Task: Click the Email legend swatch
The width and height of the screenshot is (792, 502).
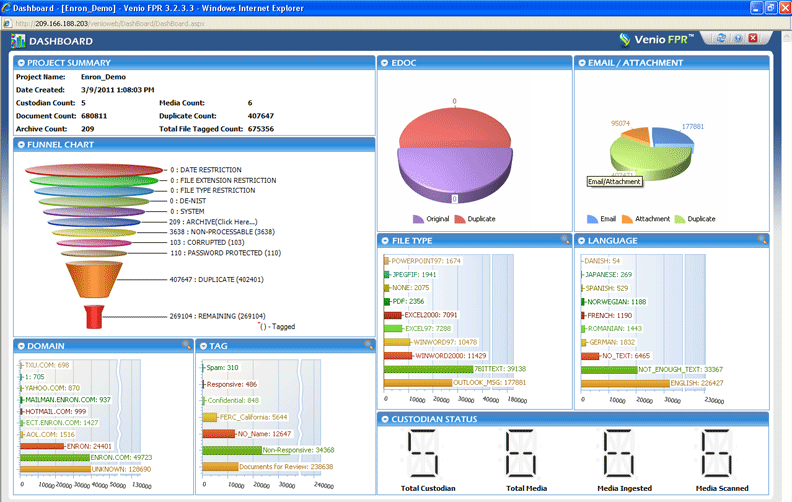Action: click(x=592, y=219)
